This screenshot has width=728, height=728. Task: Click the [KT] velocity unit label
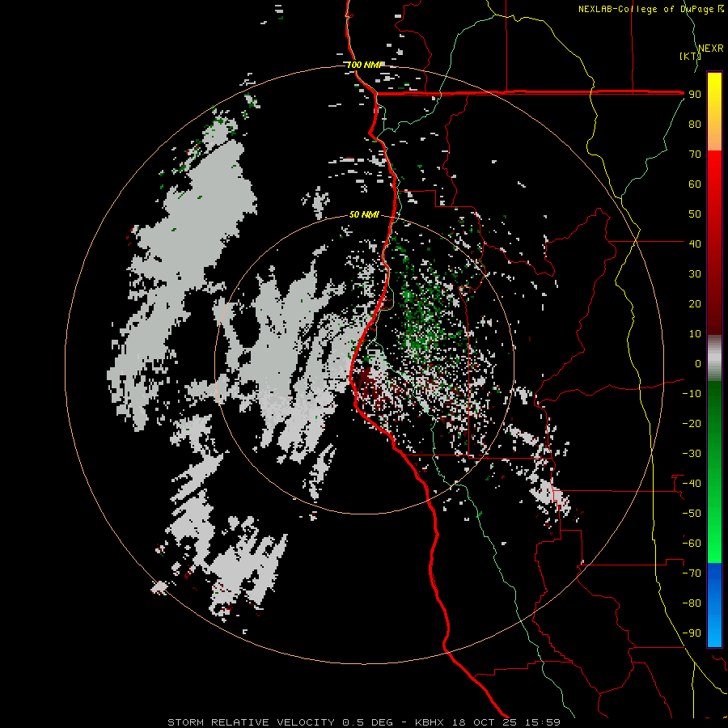pos(690,56)
